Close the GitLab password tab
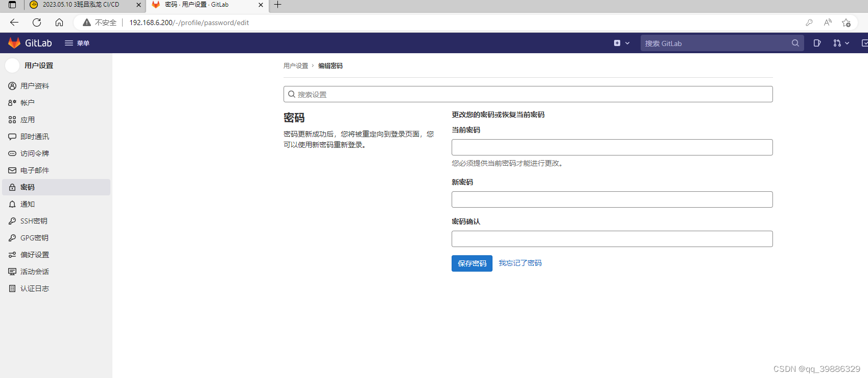The image size is (868, 378). tap(261, 5)
